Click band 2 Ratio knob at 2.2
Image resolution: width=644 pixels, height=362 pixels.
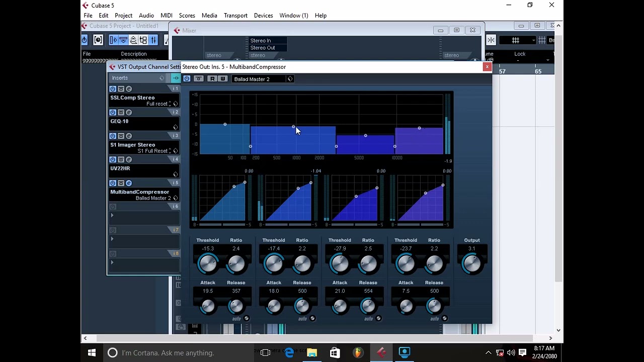tap(302, 263)
